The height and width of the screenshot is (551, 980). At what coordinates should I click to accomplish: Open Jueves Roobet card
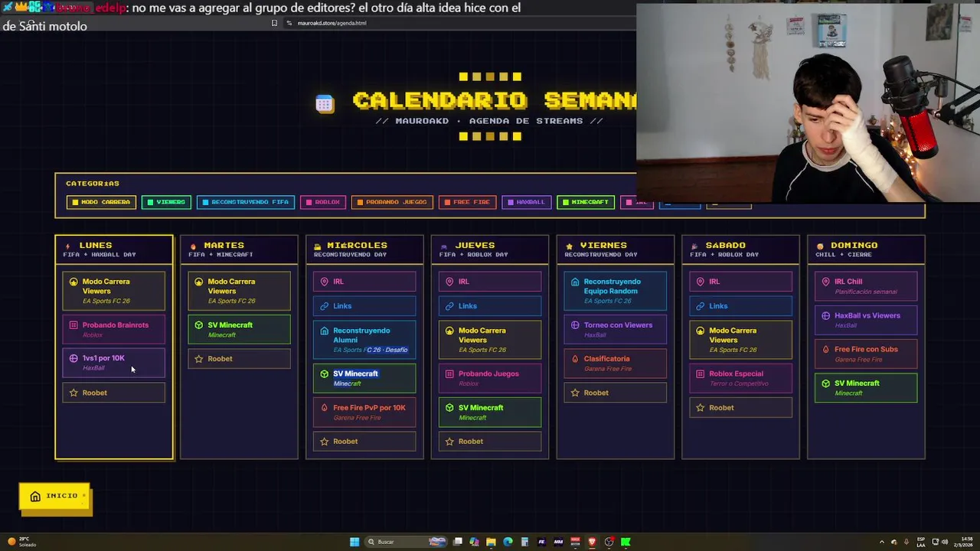tap(490, 442)
